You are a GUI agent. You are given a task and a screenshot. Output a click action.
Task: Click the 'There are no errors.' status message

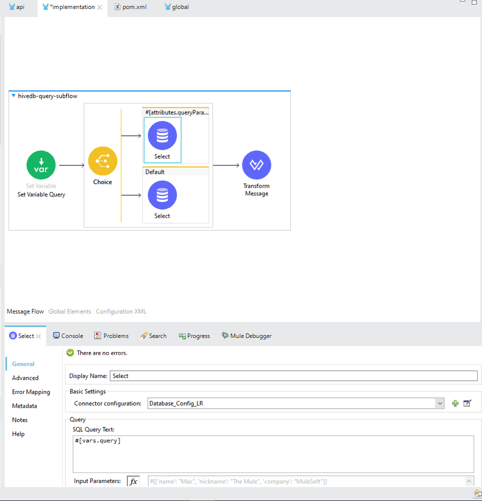tap(102, 353)
